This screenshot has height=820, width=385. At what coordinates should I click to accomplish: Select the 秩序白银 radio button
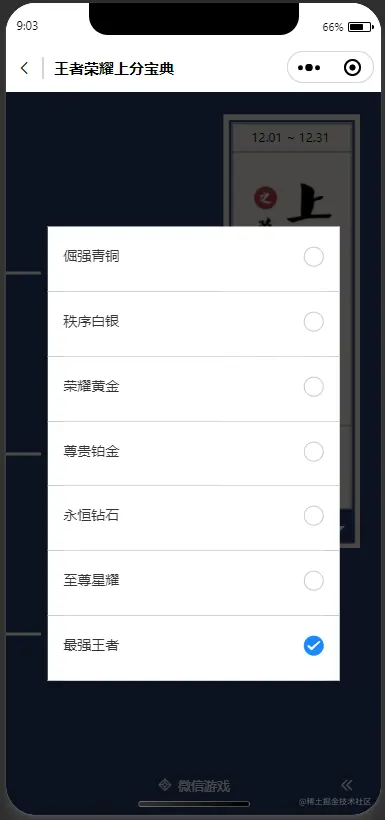[x=314, y=322]
